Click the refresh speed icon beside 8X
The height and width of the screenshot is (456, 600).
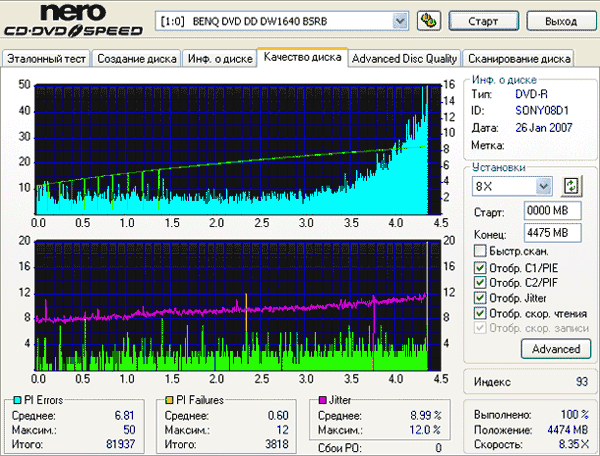[571, 185]
